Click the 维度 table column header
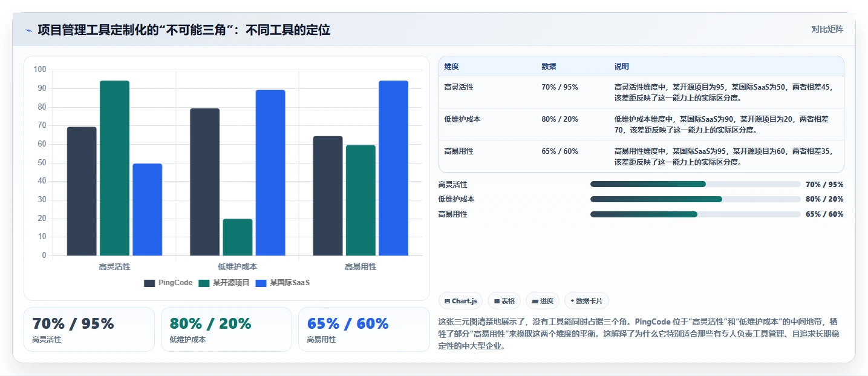The width and height of the screenshot is (868, 376). (451, 67)
